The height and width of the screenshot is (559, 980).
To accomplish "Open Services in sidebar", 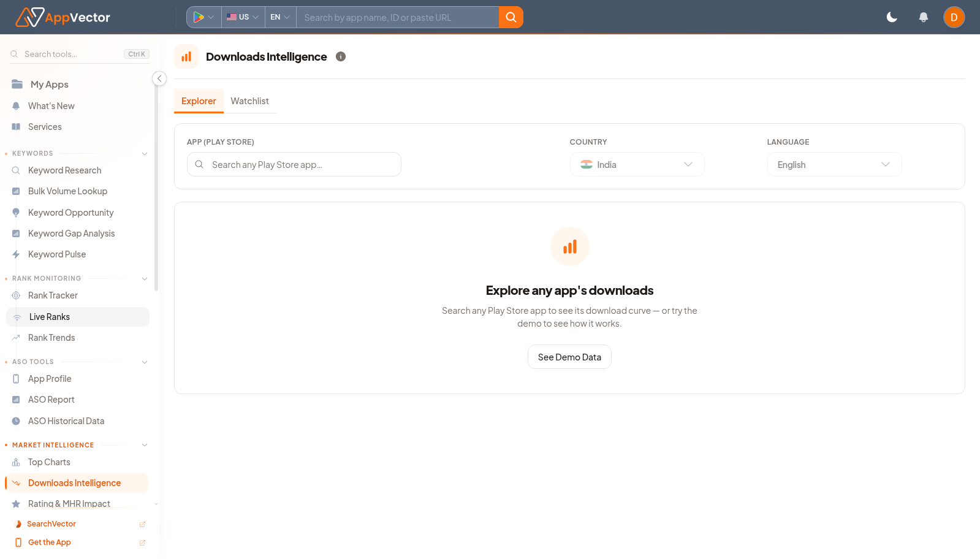I will click(x=45, y=127).
